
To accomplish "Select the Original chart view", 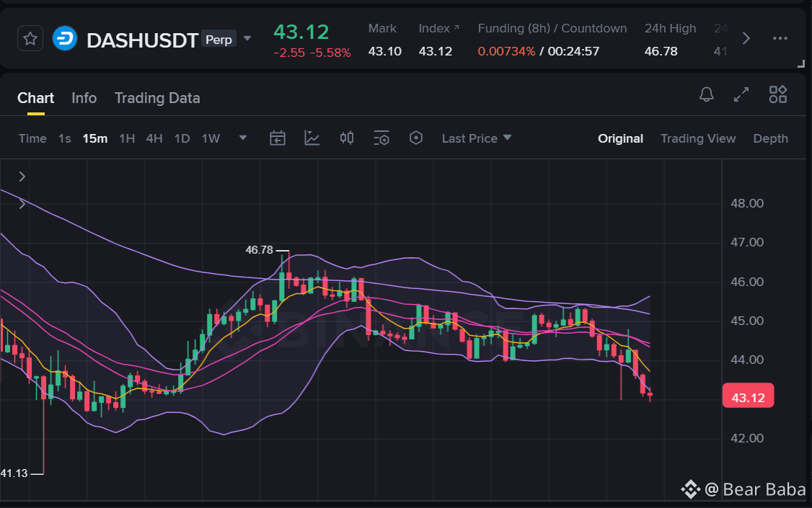I will point(620,138).
